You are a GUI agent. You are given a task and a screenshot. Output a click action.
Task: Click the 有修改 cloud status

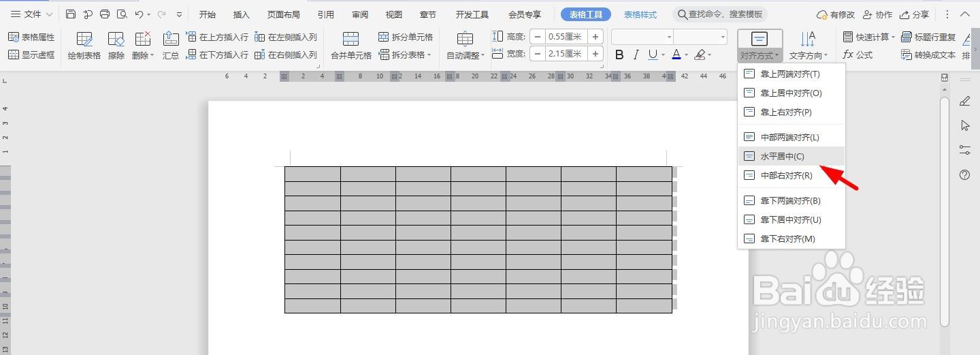tap(835, 14)
